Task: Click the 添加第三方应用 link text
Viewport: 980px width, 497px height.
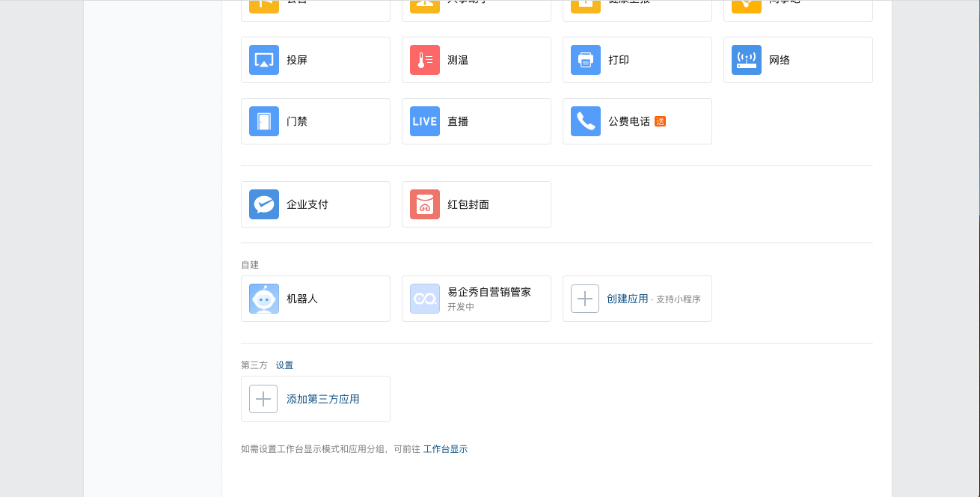Action: click(322, 399)
